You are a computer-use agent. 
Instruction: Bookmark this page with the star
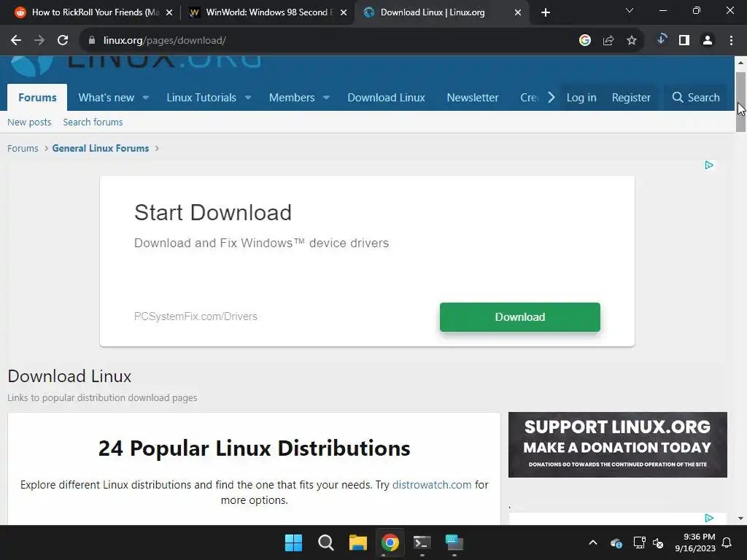[632, 41]
